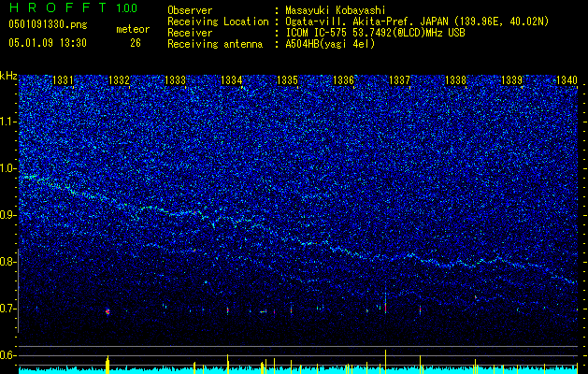Screen dimensions: 588x374
Task: Click the 1.0 kHz axis label
Action: [x=7, y=168]
